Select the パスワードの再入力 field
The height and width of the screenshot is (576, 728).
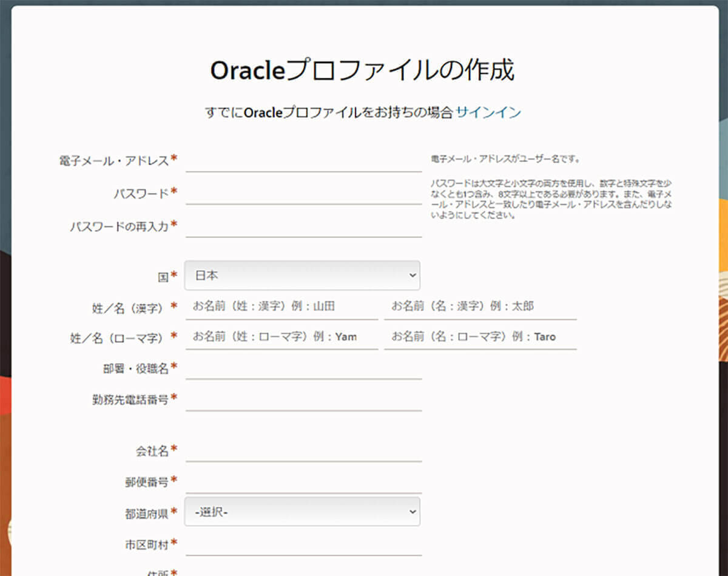(303, 226)
